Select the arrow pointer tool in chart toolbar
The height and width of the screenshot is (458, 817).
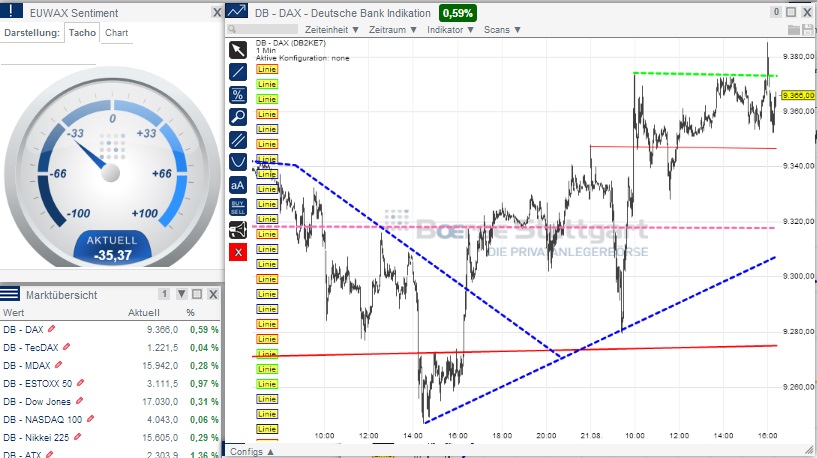click(238, 50)
